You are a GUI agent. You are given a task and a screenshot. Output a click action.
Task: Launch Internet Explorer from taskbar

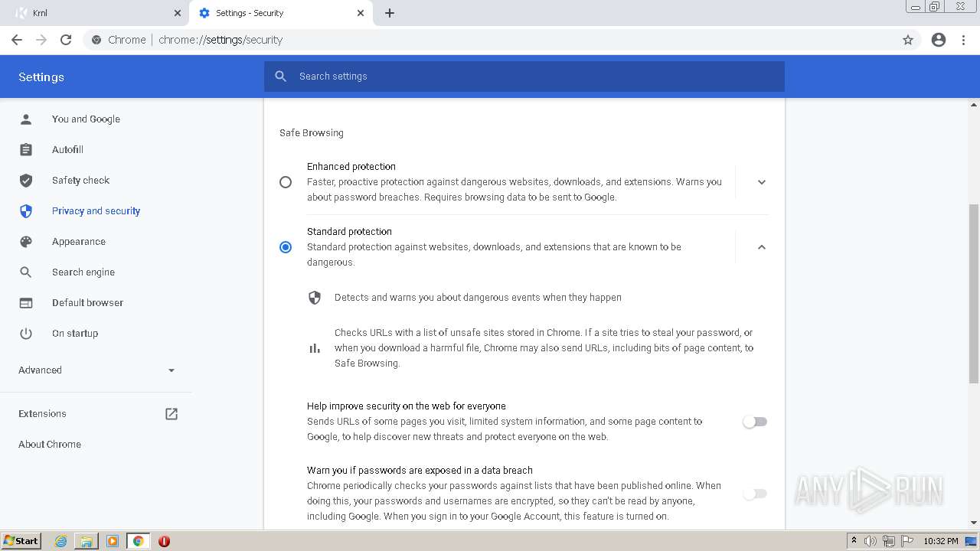[x=61, y=541]
